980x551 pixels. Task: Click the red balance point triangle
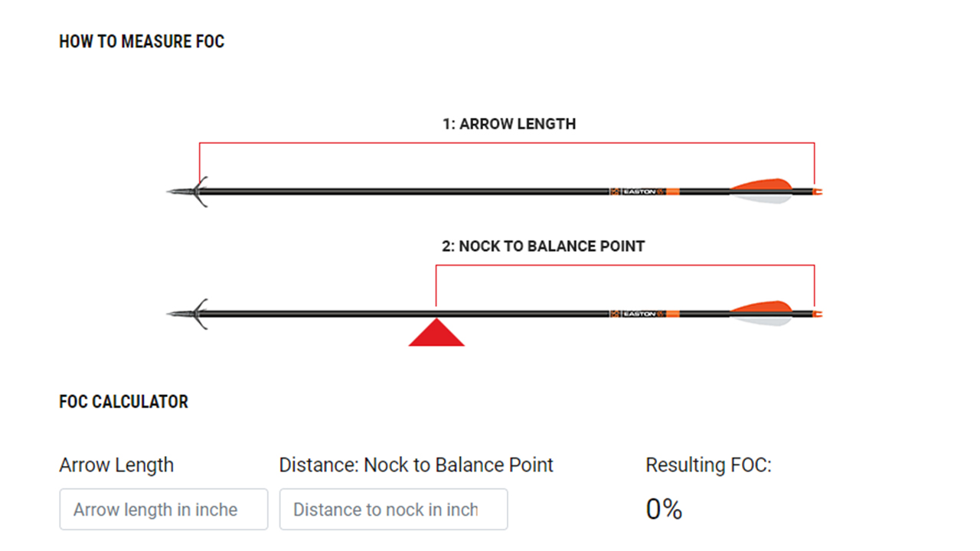[436, 334]
